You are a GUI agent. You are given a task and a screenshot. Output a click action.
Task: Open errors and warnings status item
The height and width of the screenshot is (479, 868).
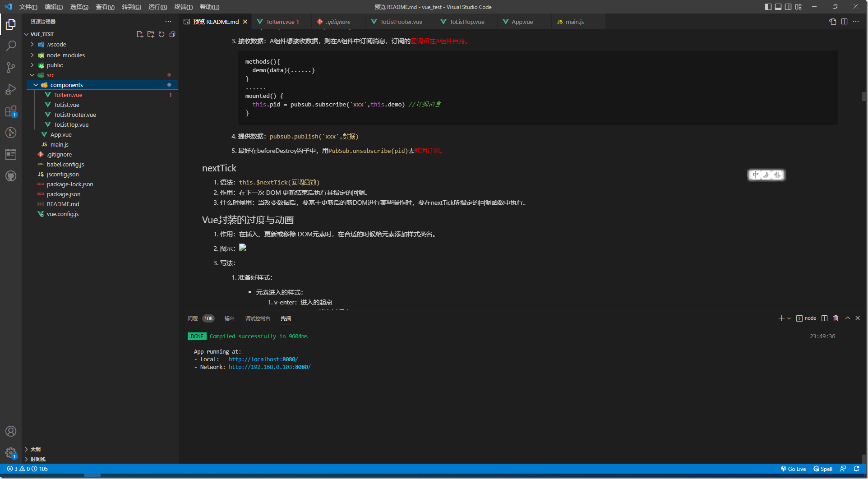[27, 469]
